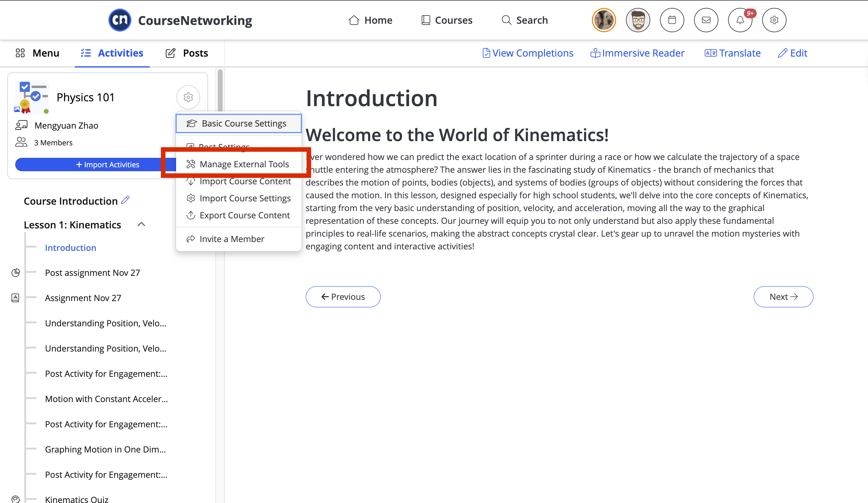This screenshot has width=868, height=503.
Task: Open Post assignment Nov 27
Action: pos(92,272)
